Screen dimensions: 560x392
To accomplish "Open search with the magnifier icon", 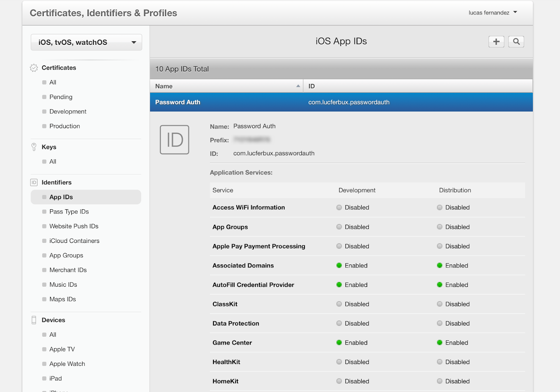I will tap(516, 42).
